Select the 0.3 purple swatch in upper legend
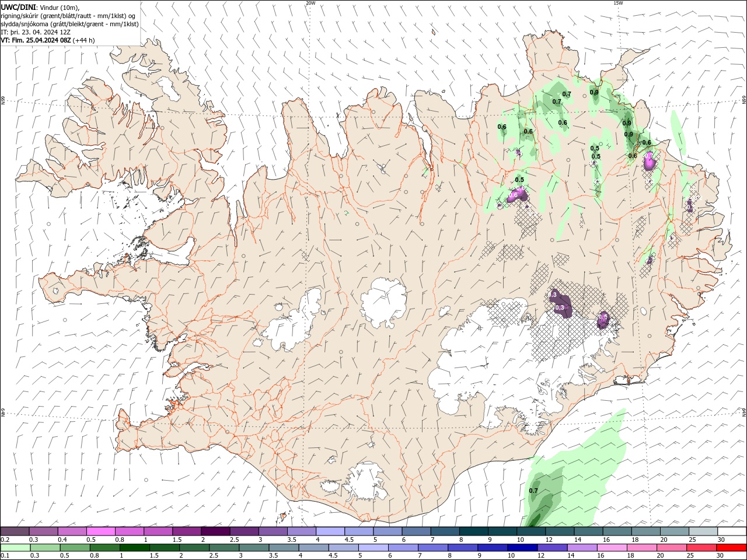747x560 pixels. point(43,531)
